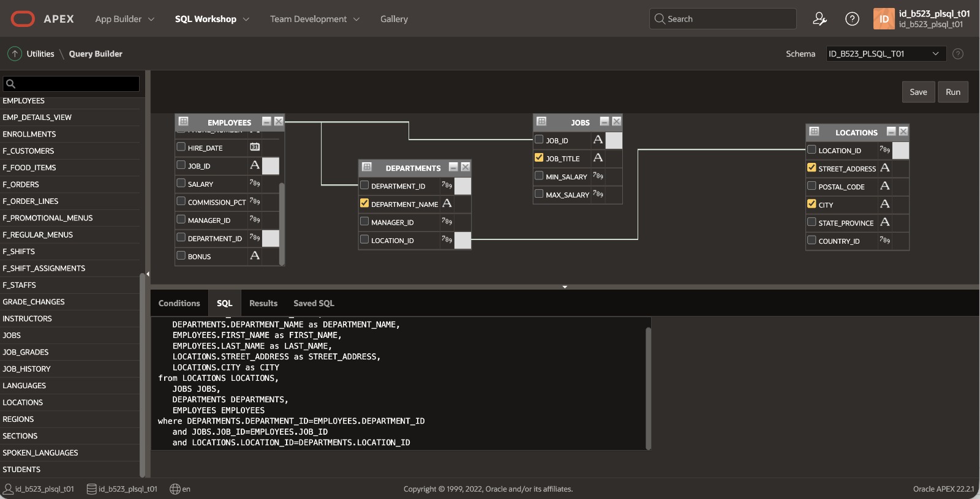The width and height of the screenshot is (980, 499).
Task: Open the administration user icon
Action: point(820,19)
